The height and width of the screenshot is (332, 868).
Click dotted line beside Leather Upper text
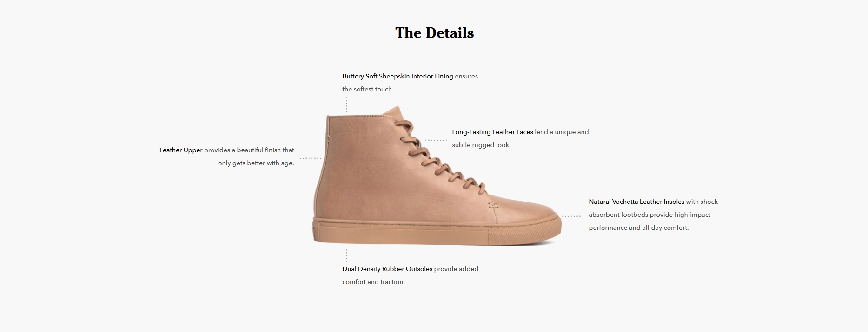click(x=311, y=158)
